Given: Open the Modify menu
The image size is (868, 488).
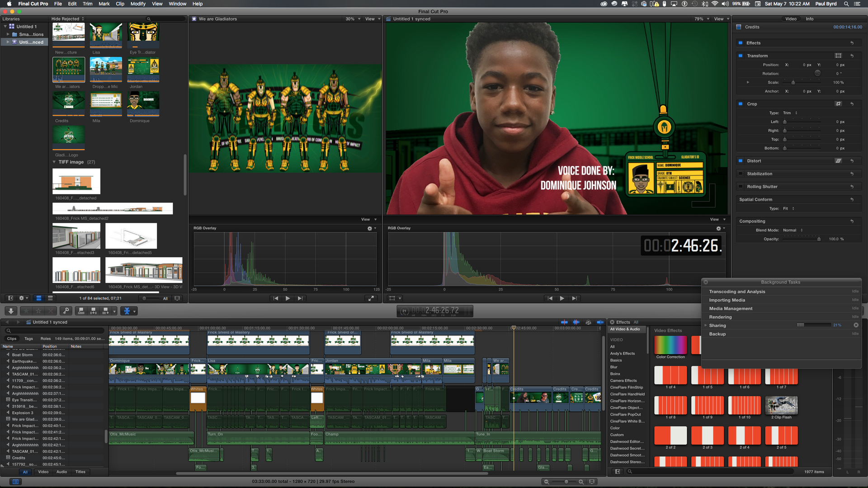Looking at the screenshot, I should [138, 4].
